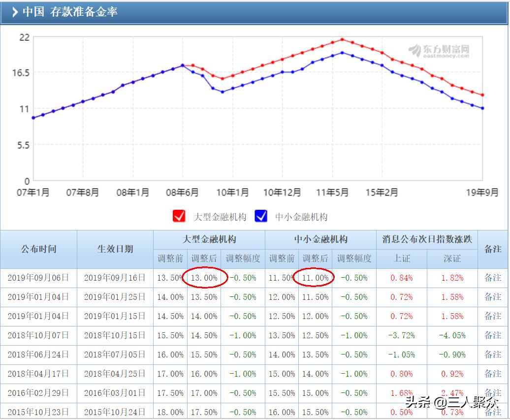Click the circled 13.00% value in the top row
This screenshot has width=510, height=420.
205,278
